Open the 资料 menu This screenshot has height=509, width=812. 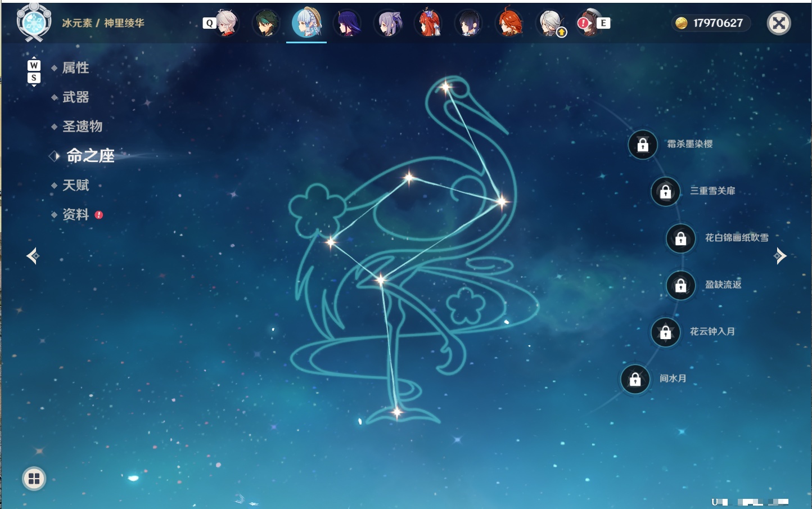pos(75,214)
